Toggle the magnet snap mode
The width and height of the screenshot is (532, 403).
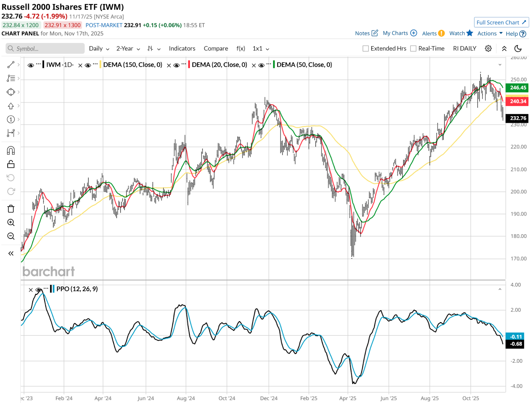click(11, 151)
